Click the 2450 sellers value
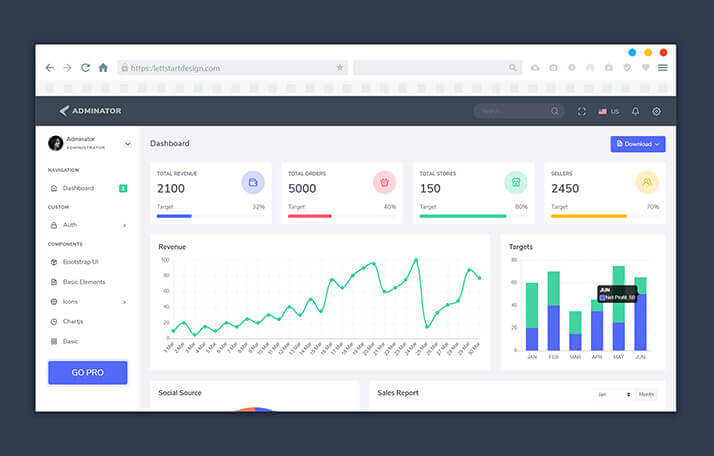This screenshot has width=714, height=456. (x=565, y=189)
